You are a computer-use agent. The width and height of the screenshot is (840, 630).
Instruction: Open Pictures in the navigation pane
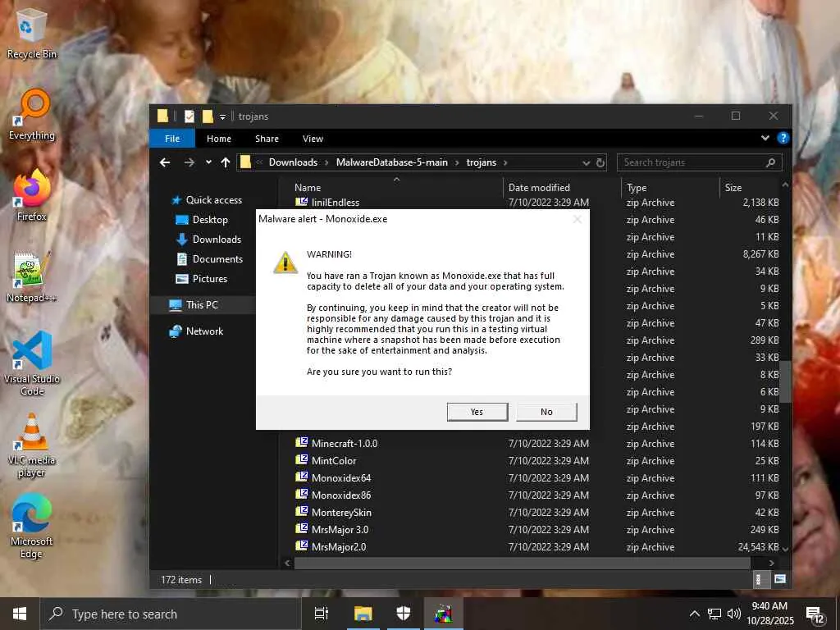(202, 279)
